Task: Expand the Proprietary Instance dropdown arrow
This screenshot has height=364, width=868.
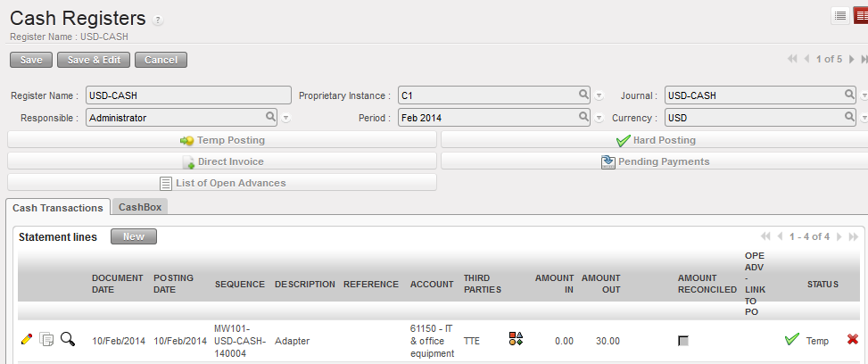Action: tap(599, 95)
